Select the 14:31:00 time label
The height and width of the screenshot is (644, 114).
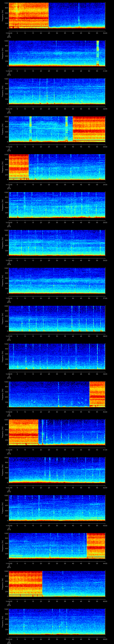point(9,109)
